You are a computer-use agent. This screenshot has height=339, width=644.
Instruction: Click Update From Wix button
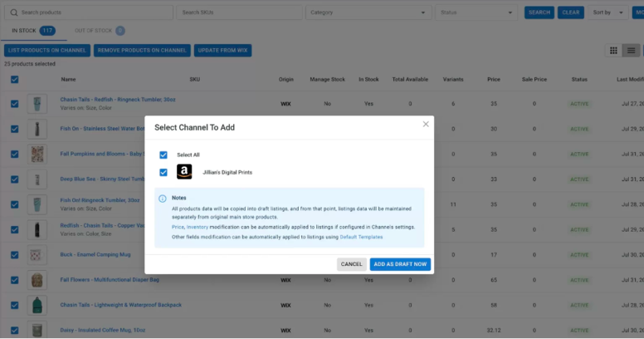coord(222,50)
